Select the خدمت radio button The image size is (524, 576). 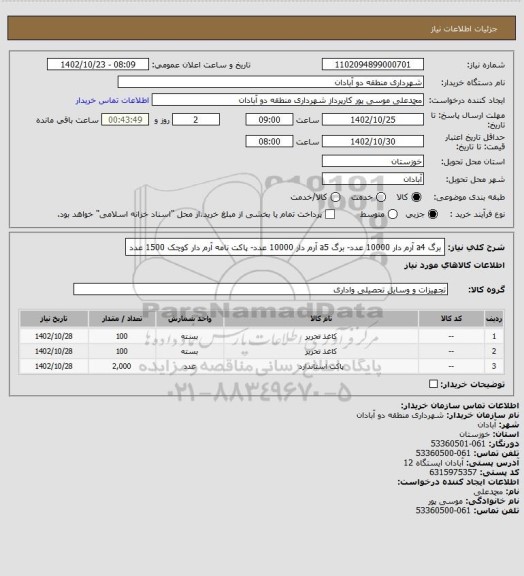(381, 197)
